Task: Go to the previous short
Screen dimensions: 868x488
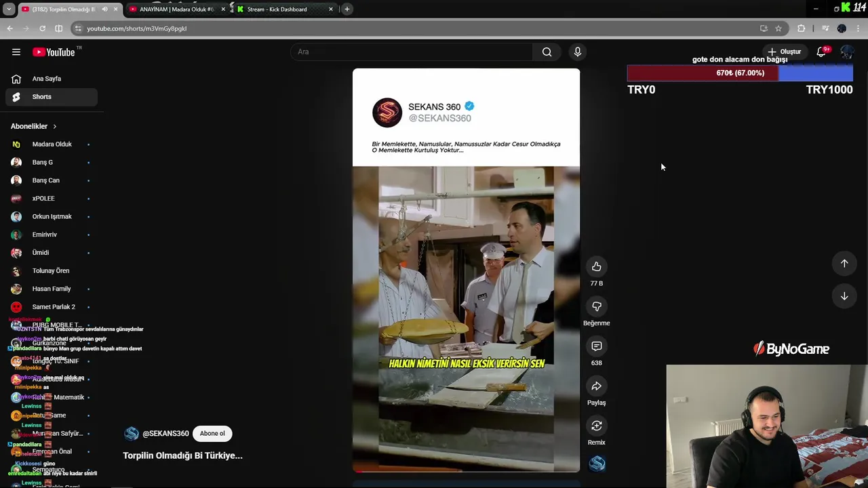Action: 844,264
